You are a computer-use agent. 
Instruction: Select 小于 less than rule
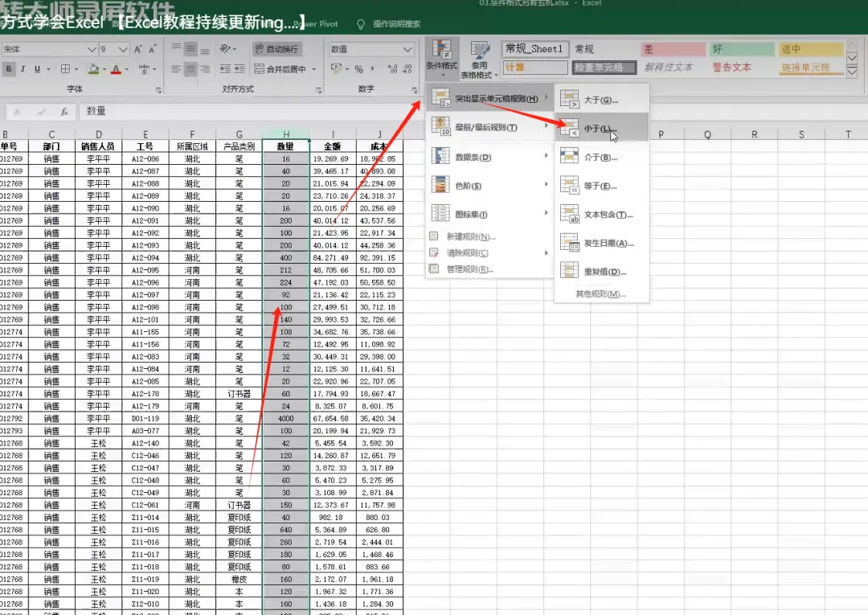point(602,129)
